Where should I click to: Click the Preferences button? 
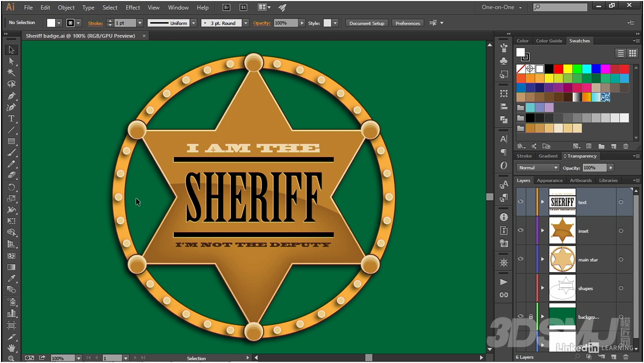click(407, 23)
